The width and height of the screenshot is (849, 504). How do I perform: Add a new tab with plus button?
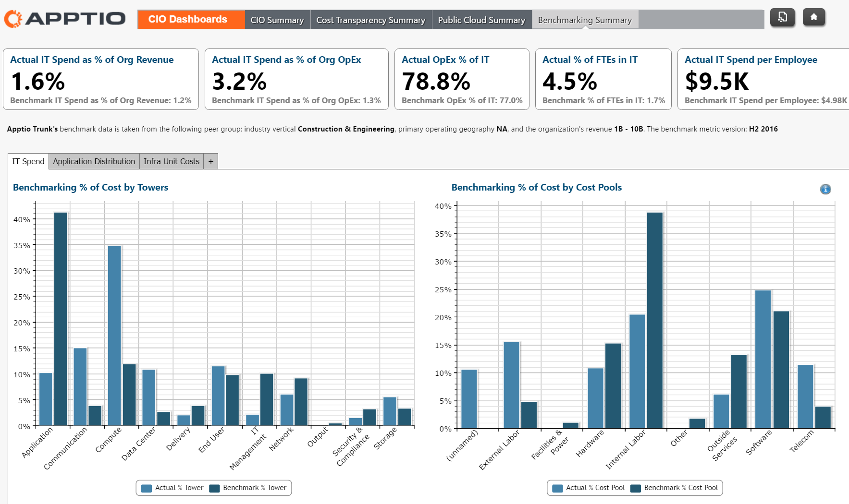click(211, 161)
